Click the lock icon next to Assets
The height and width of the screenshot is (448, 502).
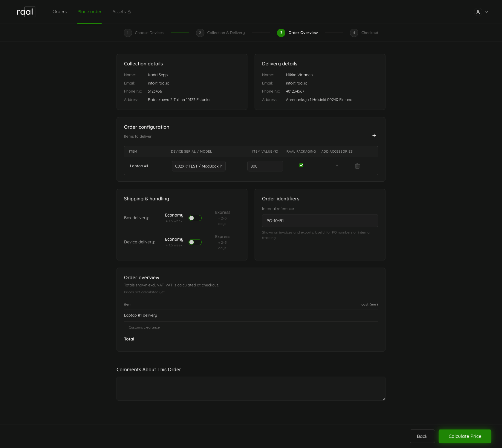pos(129,12)
